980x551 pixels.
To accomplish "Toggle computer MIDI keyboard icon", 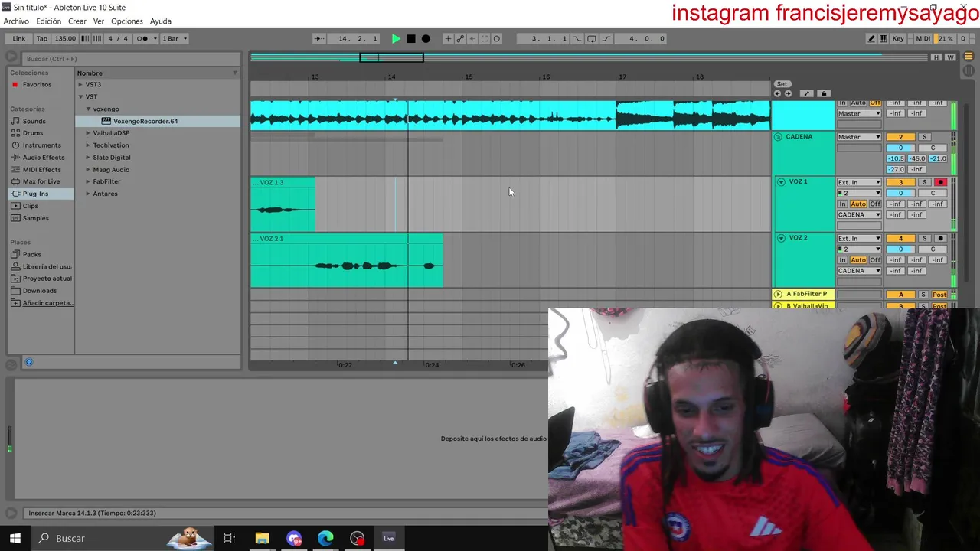I will click(884, 38).
